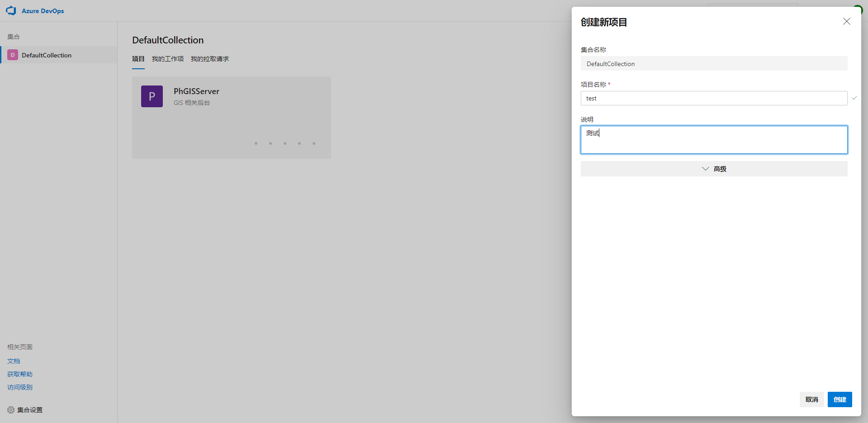Click the leftmost dot on PhGISServer card
This screenshot has width=868, height=423.
click(256, 143)
